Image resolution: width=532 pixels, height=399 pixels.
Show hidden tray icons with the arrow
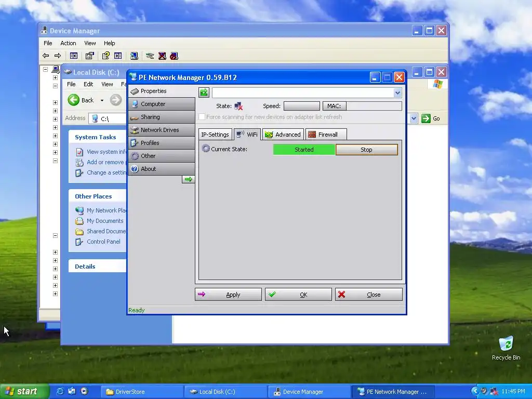[x=475, y=391]
